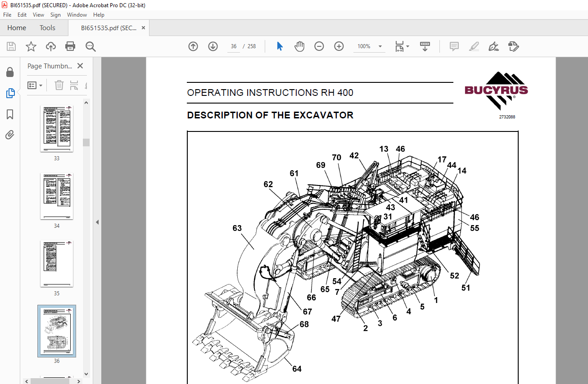Select page 33 thumbnail
Viewport: 588px width, 384px height.
[57, 129]
